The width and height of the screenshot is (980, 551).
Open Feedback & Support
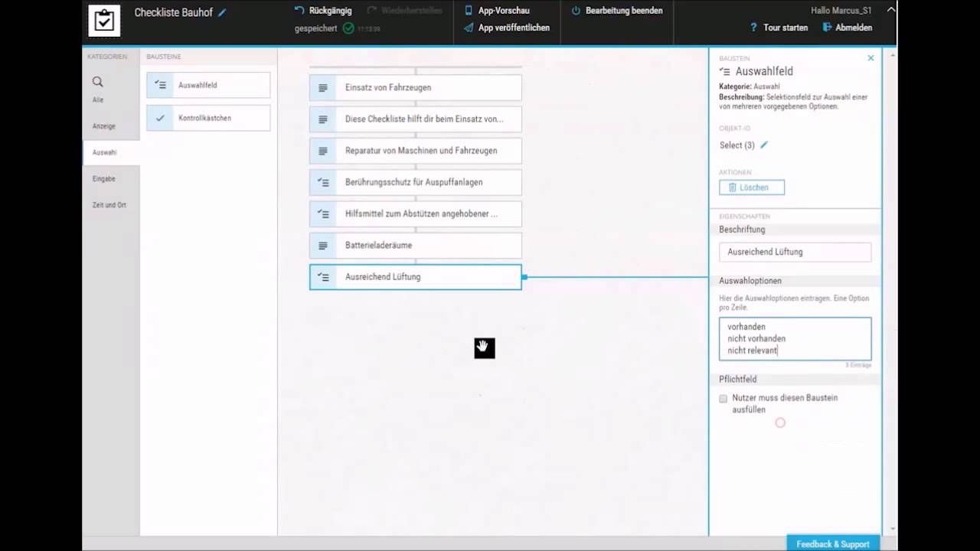833,543
